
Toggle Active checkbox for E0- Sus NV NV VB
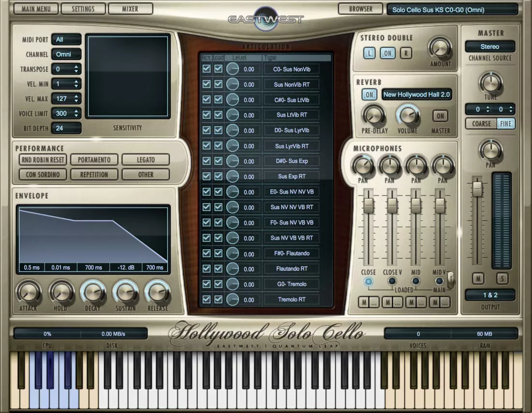tap(207, 192)
